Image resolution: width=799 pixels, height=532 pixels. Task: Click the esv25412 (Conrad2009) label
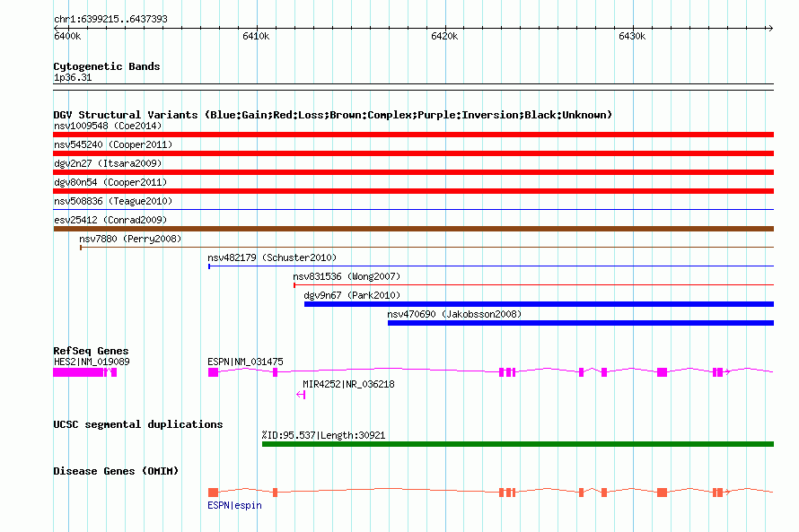click(x=110, y=220)
